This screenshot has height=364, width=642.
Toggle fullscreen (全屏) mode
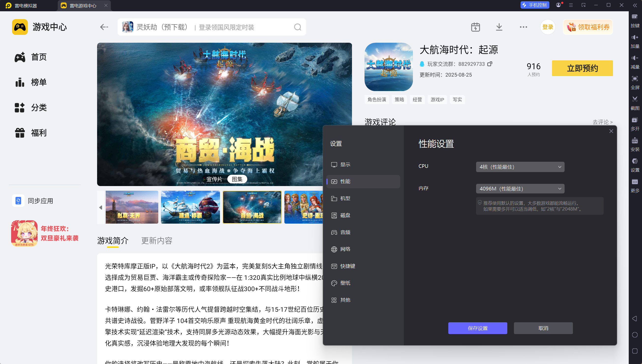tap(634, 79)
